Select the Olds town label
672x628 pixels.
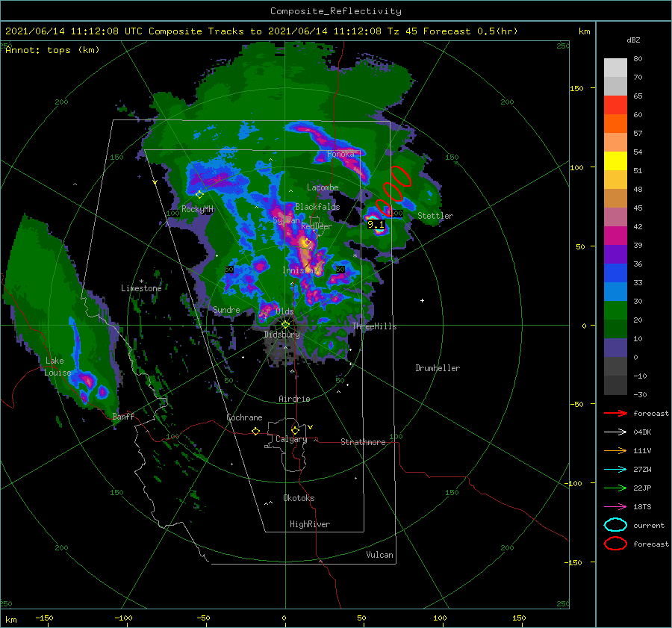pyautogui.click(x=284, y=311)
